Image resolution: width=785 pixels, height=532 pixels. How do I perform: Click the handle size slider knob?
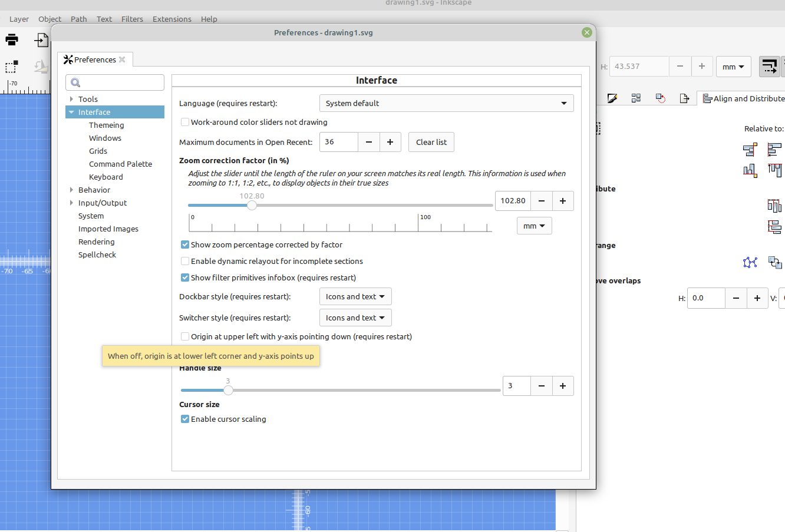point(228,390)
